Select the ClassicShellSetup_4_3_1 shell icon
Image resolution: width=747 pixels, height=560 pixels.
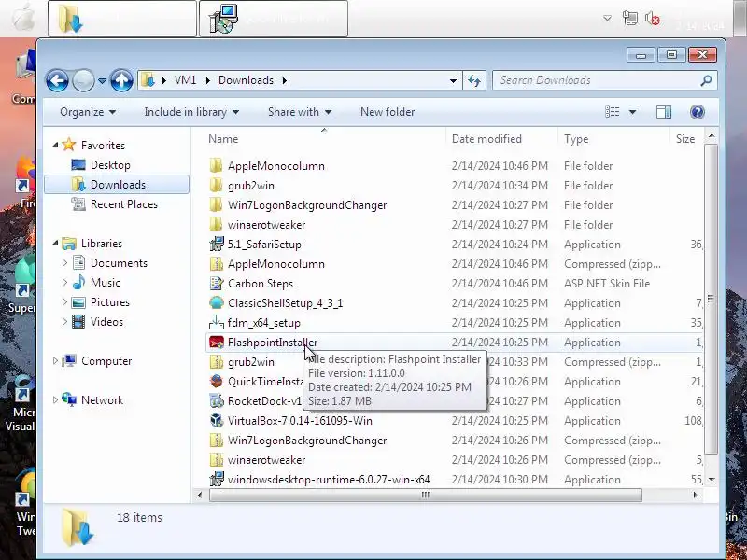coord(217,302)
